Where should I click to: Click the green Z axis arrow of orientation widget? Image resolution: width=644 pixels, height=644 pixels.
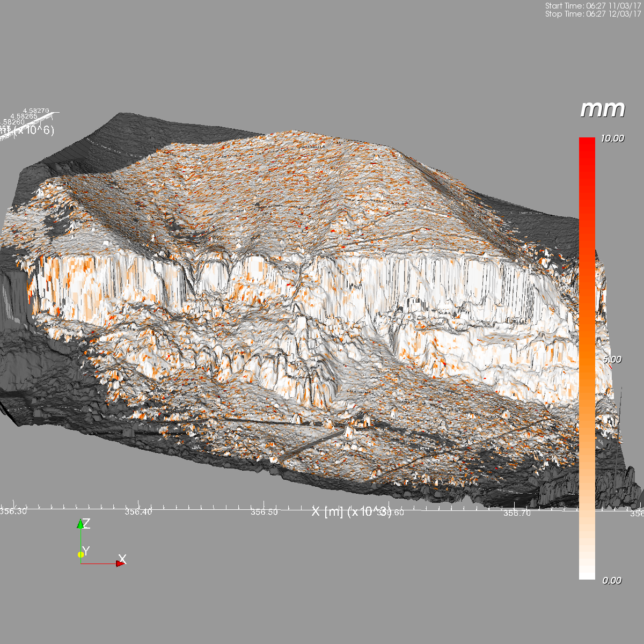[x=80, y=524]
